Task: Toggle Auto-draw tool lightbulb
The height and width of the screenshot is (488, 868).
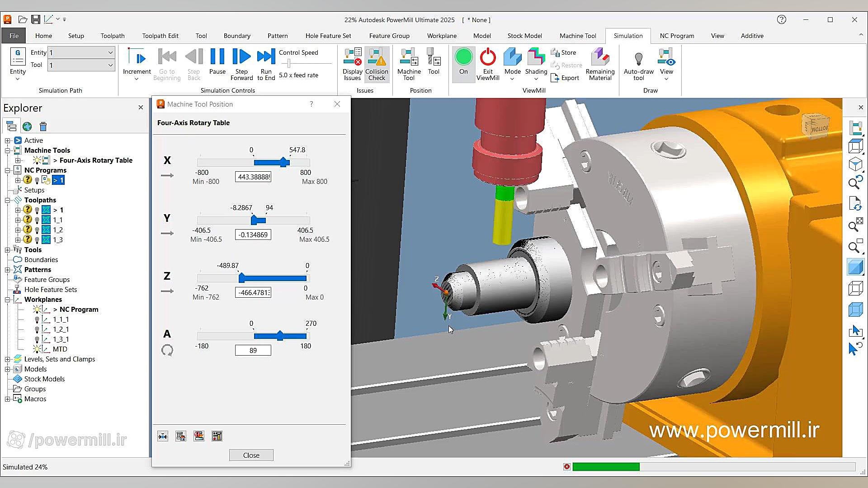Action: click(x=638, y=64)
